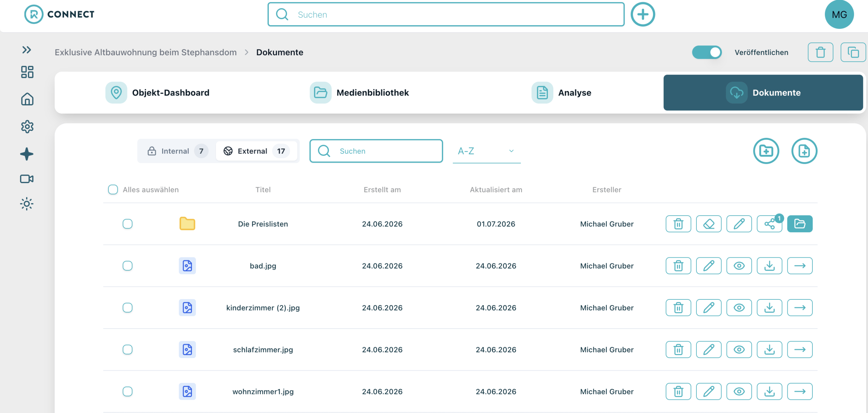
Task: Move kinderzimmer (2).jpg with arrow icon
Action: (800, 308)
